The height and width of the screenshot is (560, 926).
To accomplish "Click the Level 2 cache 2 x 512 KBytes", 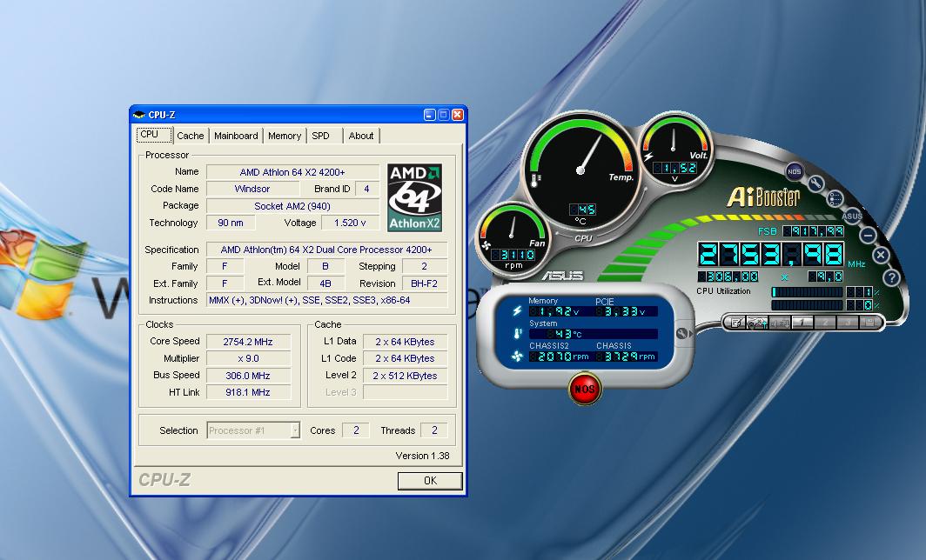I will pyautogui.click(x=406, y=376).
